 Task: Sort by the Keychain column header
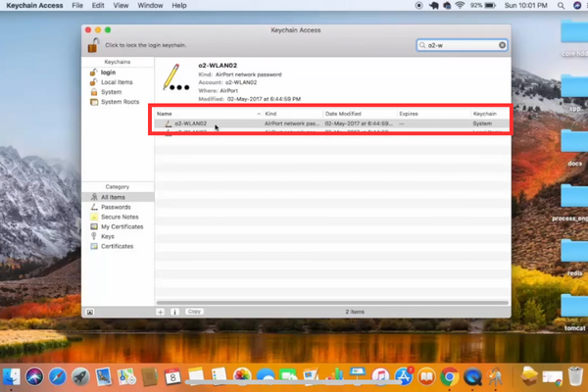490,114
